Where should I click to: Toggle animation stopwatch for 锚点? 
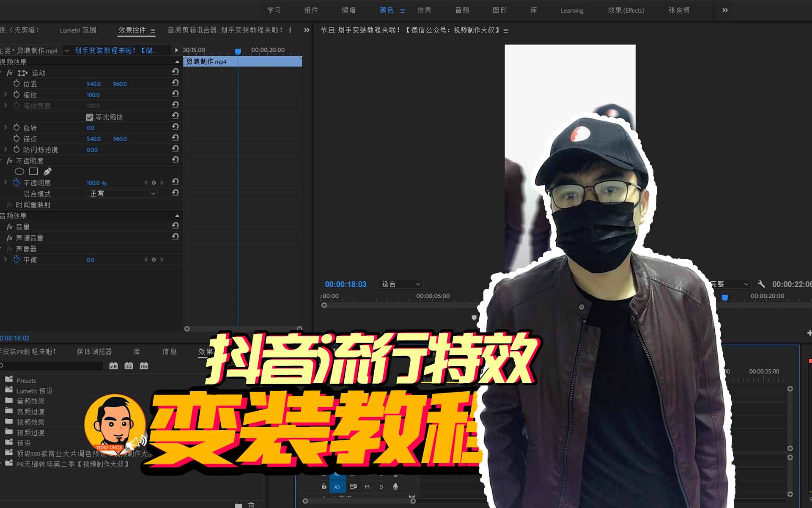coord(16,138)
